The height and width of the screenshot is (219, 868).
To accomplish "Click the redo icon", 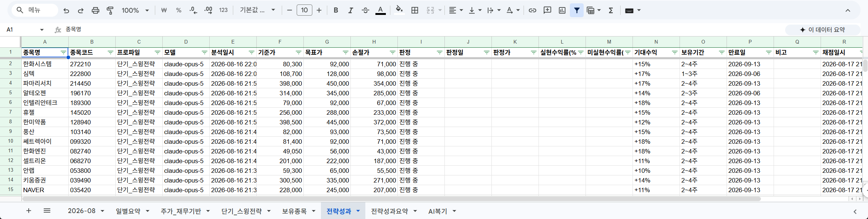I will (81, 10).
